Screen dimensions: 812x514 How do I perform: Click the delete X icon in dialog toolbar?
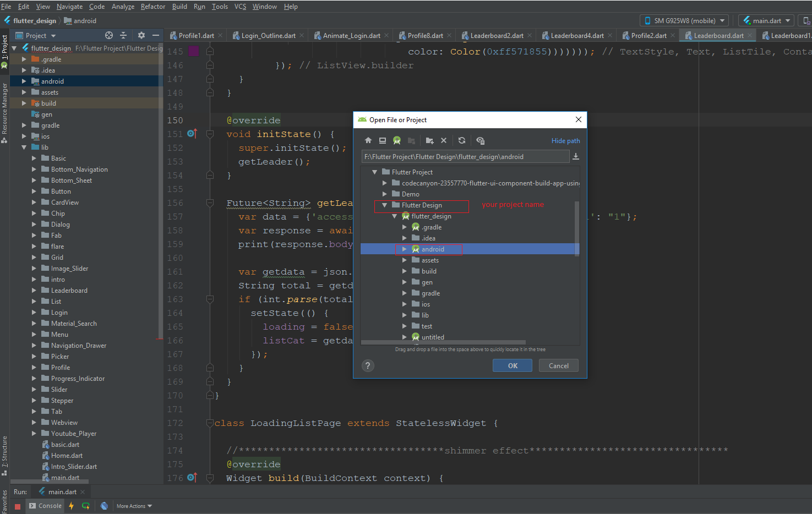pyautogui.click(x=444, y=140)
